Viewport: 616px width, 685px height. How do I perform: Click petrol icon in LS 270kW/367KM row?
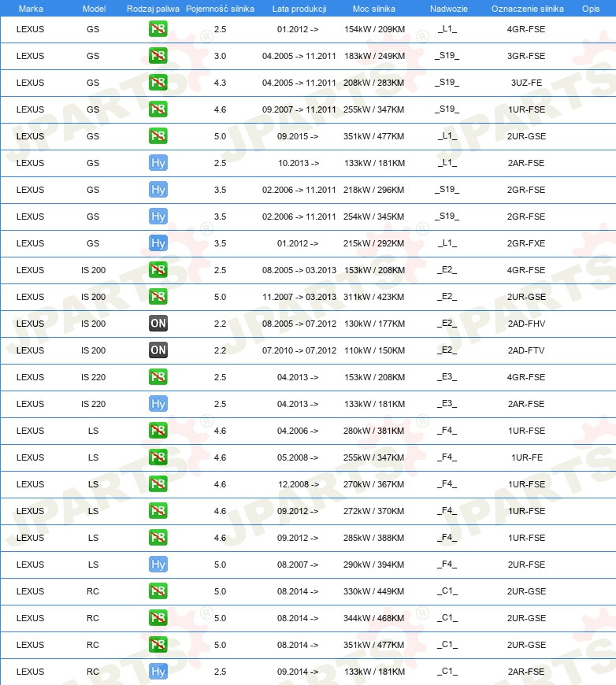[x=158, y=484]
